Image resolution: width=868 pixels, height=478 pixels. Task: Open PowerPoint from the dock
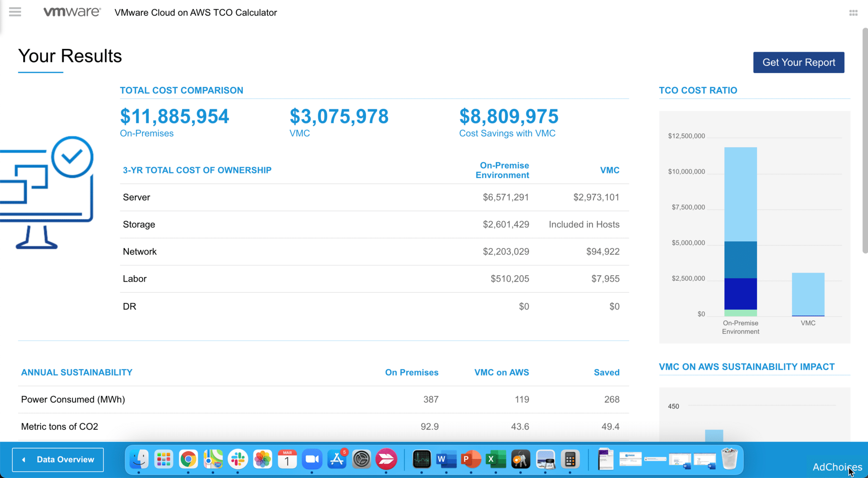coord(471,459)
